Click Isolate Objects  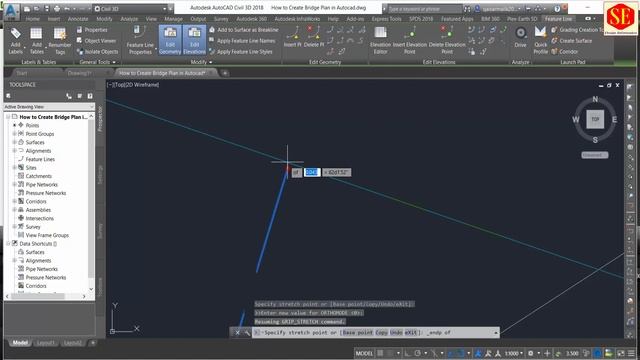pyautogui.click(x=97, y=52)
